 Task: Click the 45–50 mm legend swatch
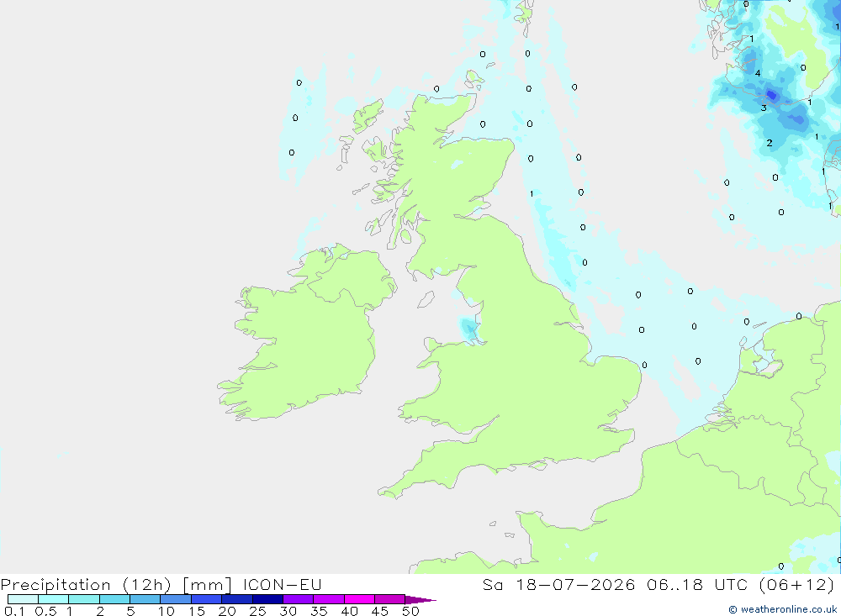pos(389,599)
